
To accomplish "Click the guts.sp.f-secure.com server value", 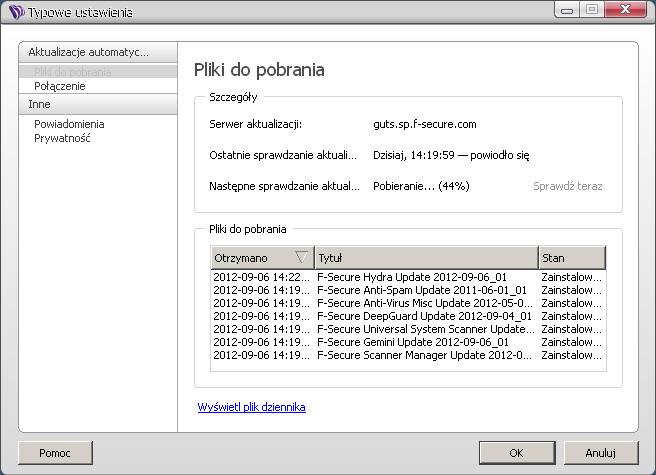I will click(x=425, y=124).
